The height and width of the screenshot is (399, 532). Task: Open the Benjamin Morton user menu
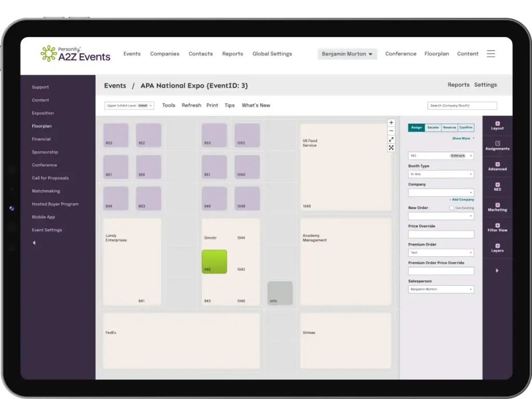347,54
